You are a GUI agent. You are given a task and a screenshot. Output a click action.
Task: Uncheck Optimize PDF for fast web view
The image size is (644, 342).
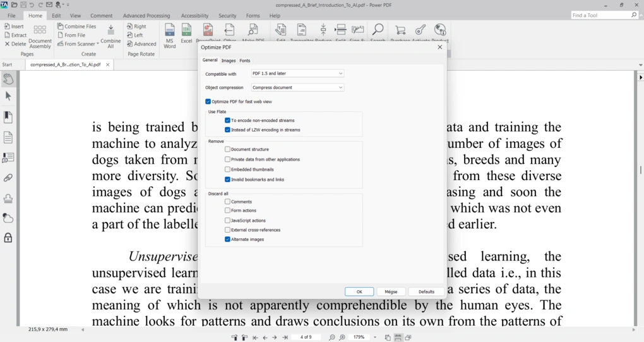(208, 102)
